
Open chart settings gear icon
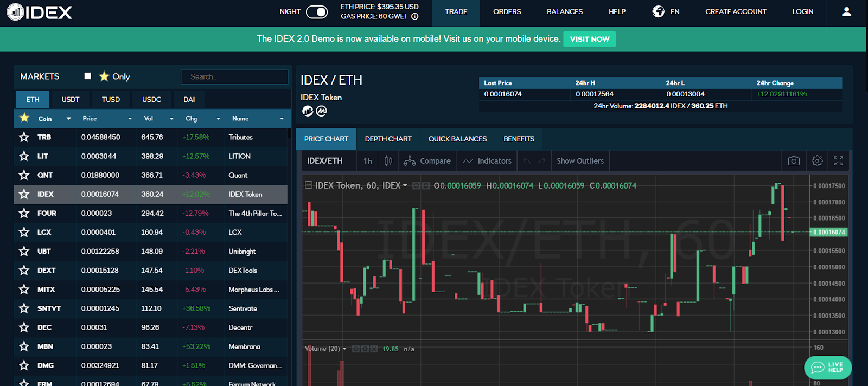coord(817,161)
